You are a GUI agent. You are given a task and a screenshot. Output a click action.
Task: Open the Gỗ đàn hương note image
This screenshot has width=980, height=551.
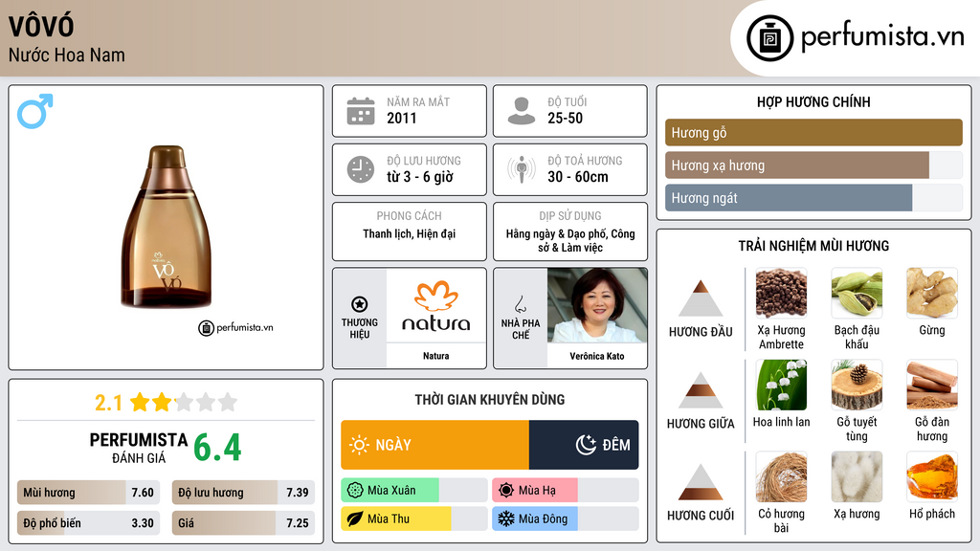click(x=932, y=385)
